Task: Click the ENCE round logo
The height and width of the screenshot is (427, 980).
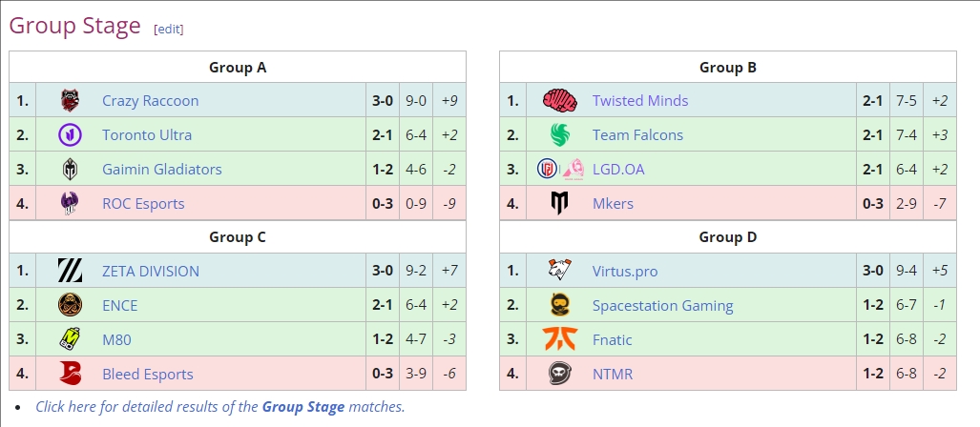Action: [70, 305]
